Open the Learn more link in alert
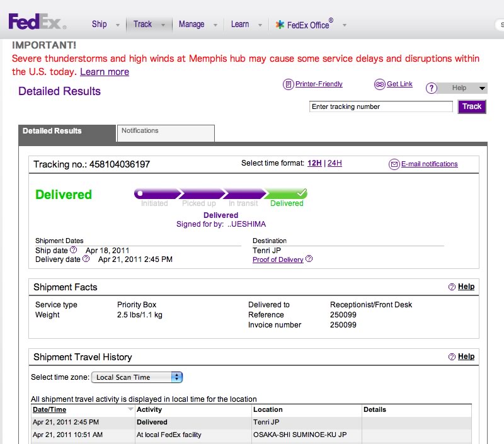Image resolution: width=504 pixels, height=444 pixels. pos(105,72)
